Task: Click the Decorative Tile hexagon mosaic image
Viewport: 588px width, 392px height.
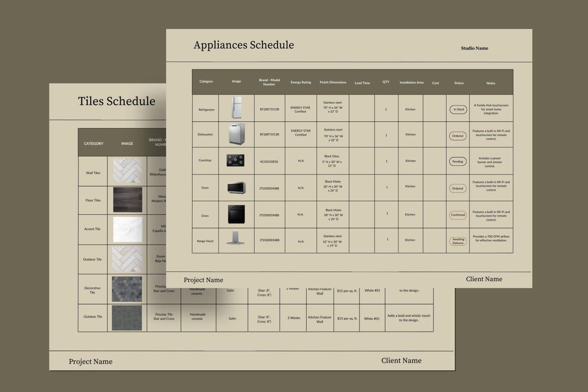Action: [x=127, y=289]
